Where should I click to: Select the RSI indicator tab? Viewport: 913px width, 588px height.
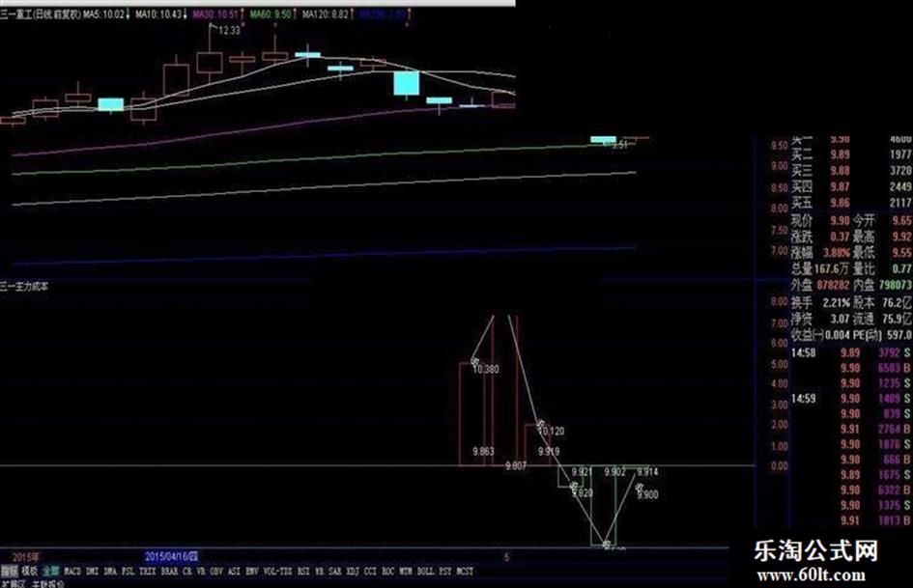pyautogui.click(x=303, y=572)
